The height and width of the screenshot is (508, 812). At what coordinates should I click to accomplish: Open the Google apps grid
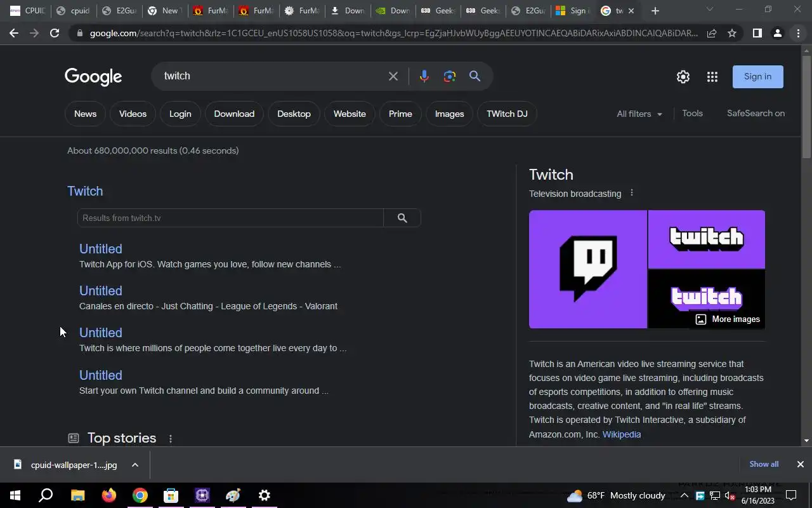(712, 77)
